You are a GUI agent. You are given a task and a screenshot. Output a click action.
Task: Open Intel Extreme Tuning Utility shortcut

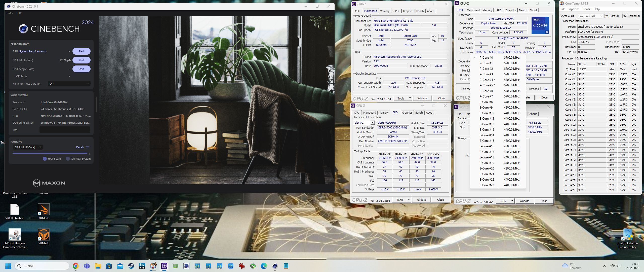point(627,239)
